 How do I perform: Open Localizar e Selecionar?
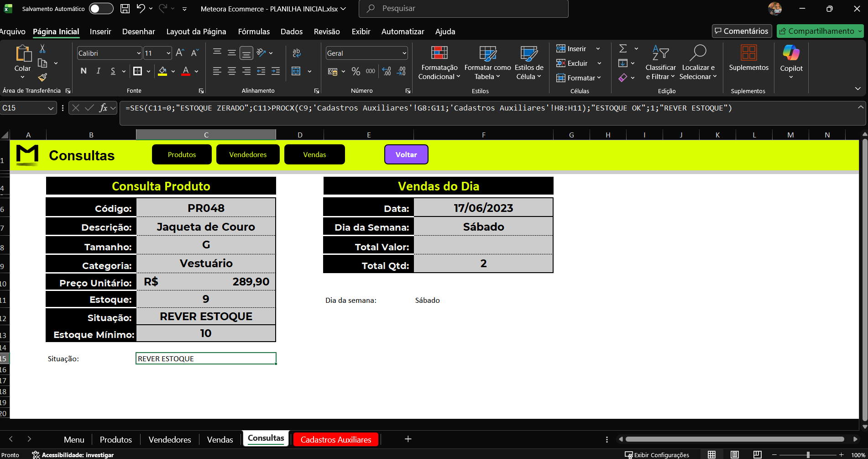[698, 63]
